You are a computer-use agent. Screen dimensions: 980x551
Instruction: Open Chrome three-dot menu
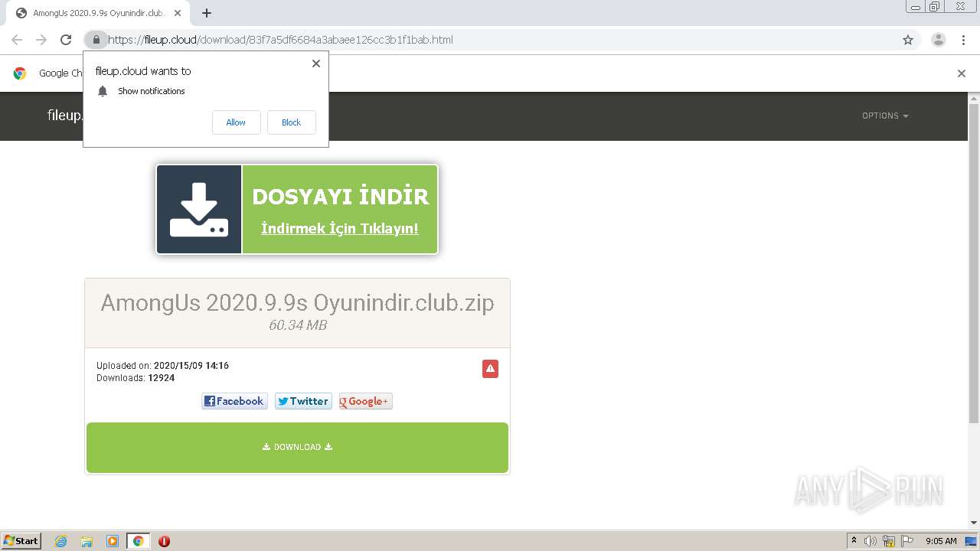[x=963, y=40]
